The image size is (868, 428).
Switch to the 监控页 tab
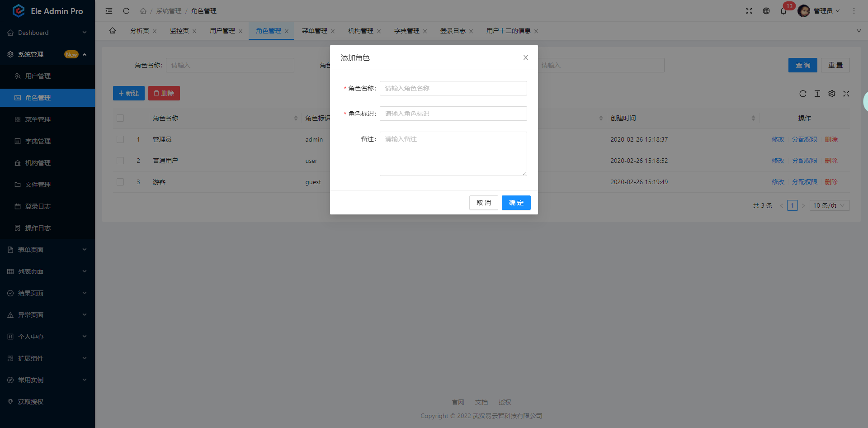pos(180,31)
